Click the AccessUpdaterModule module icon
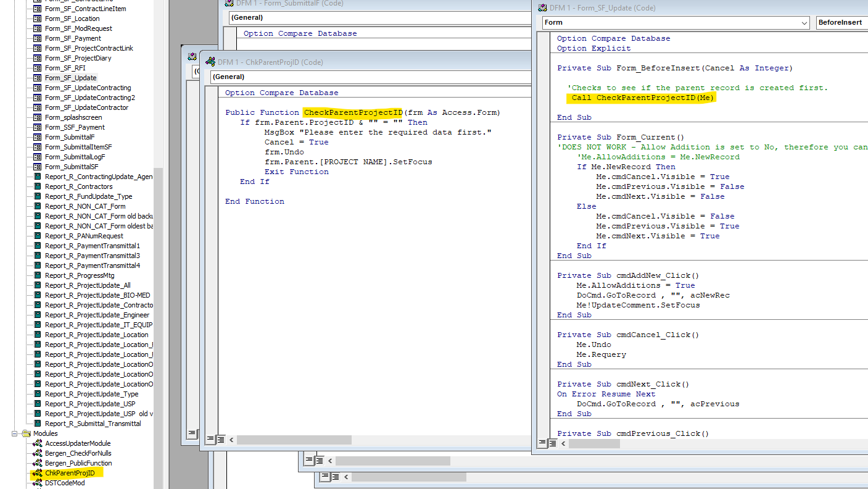 click(37, 443)
